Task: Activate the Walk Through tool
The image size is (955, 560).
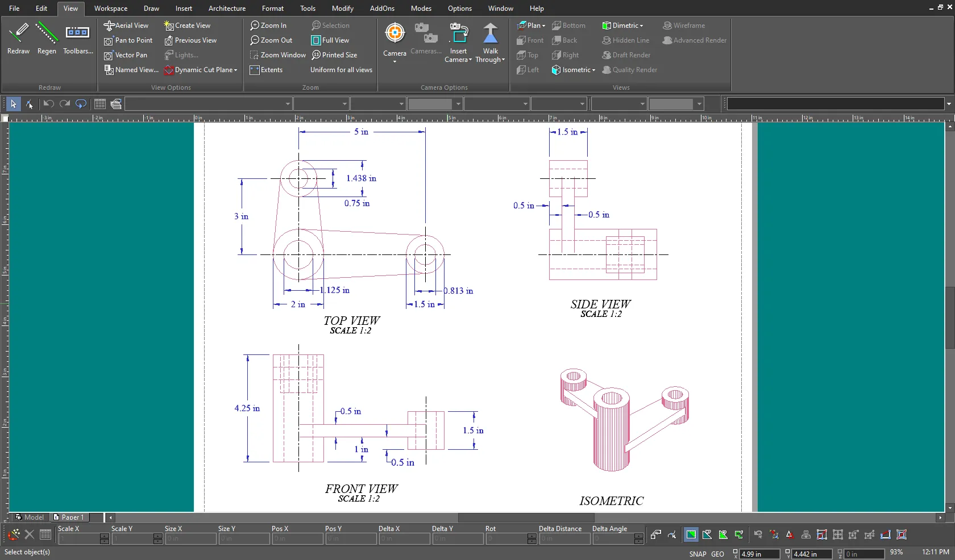Action: tap(490, 34)
